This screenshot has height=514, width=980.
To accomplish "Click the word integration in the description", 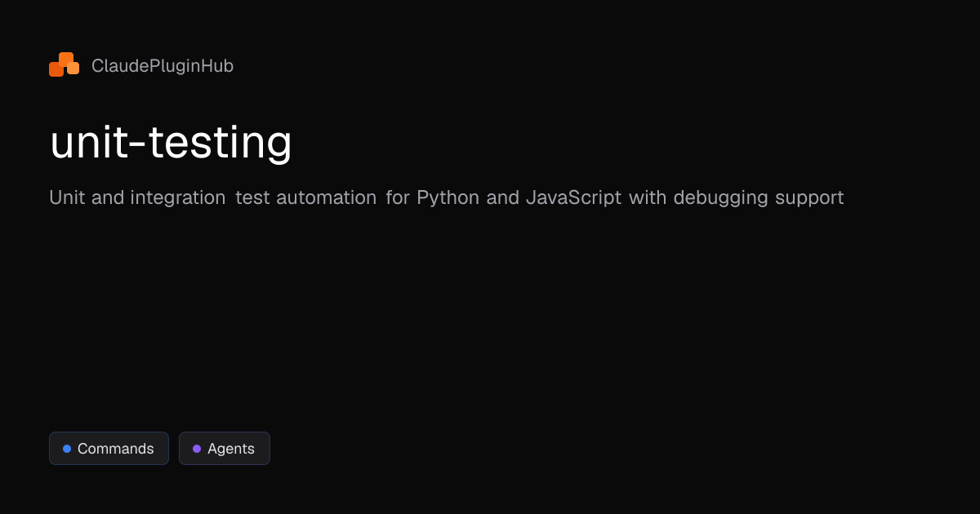I will point(177,197).
